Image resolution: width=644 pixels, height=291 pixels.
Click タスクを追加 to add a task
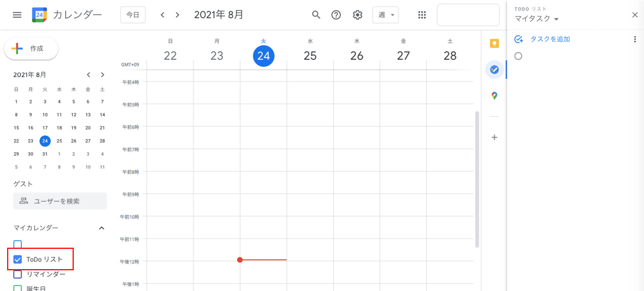click(x=550, y=39)
